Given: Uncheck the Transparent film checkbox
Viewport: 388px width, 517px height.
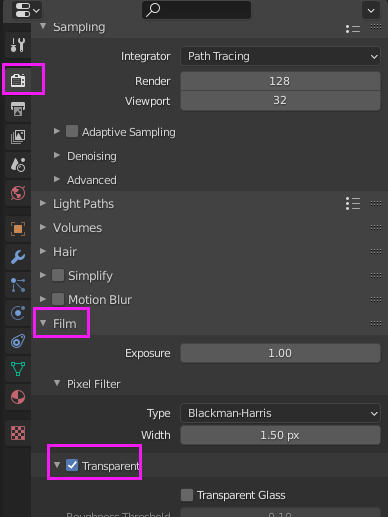Looking at the screenshot, I should [x=72, y=465].
